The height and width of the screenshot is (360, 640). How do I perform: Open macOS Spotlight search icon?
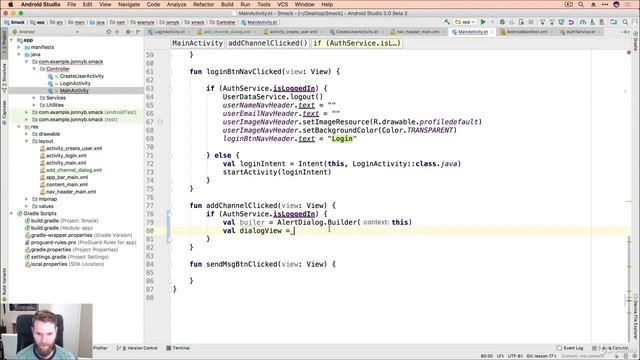click(581, 4)
